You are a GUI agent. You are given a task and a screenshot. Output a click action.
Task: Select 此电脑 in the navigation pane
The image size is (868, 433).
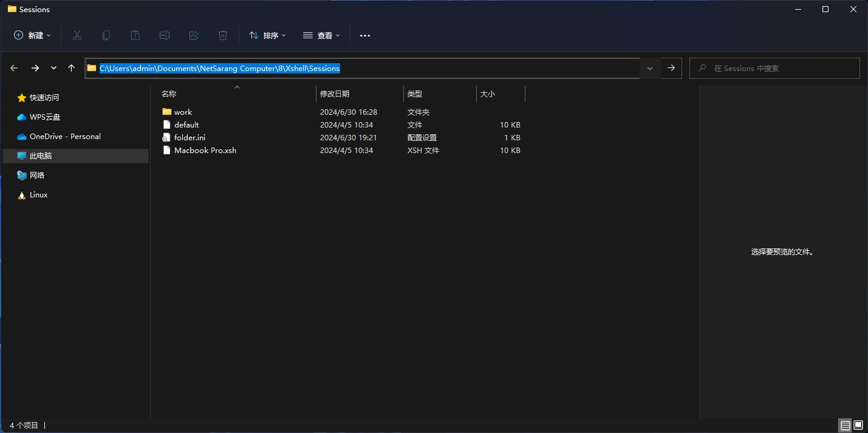click(76, 155)
